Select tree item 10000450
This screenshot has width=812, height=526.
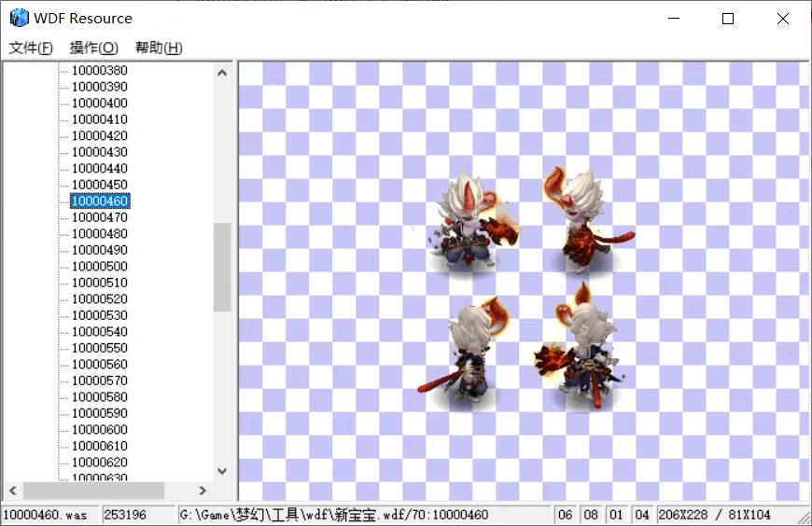[x=100, y=185]
